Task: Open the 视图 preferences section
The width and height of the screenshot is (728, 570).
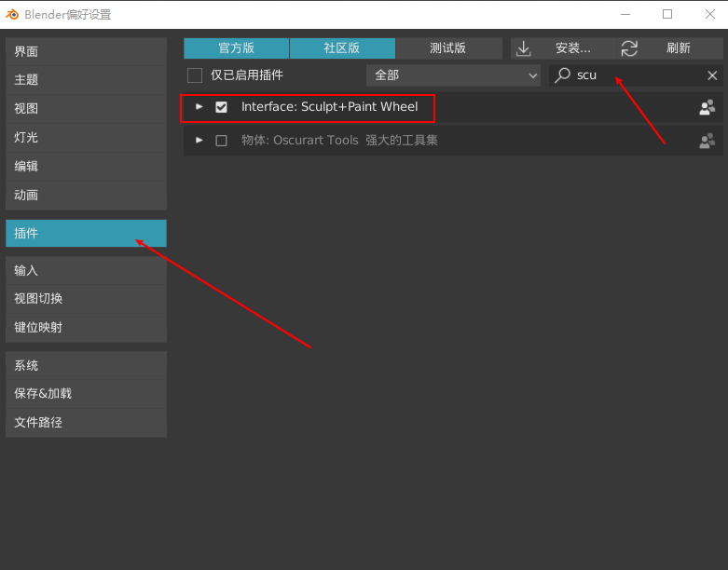Action: click(x=86, y=109)
